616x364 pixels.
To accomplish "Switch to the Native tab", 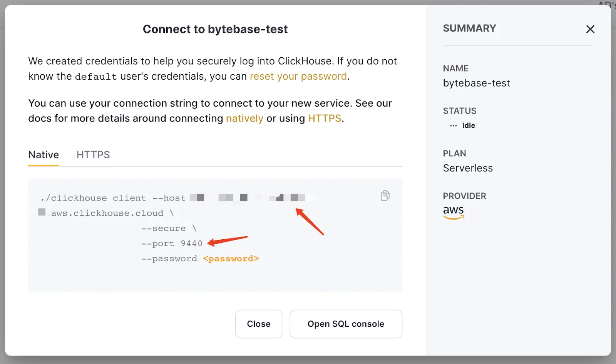I will (44, 155).
